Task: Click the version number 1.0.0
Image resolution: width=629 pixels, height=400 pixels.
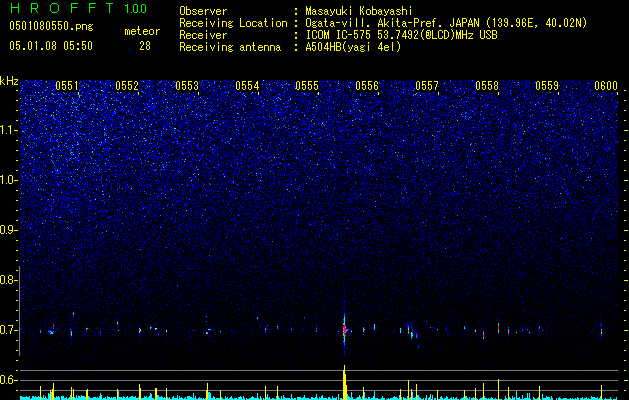Action: pyautogui.click(x=136, y=8)
